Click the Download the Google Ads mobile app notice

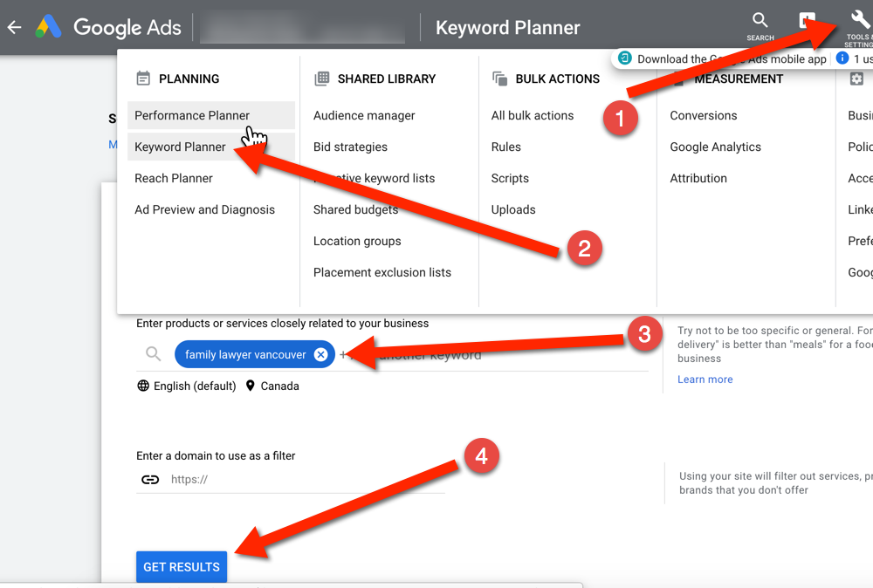[732, 58]
